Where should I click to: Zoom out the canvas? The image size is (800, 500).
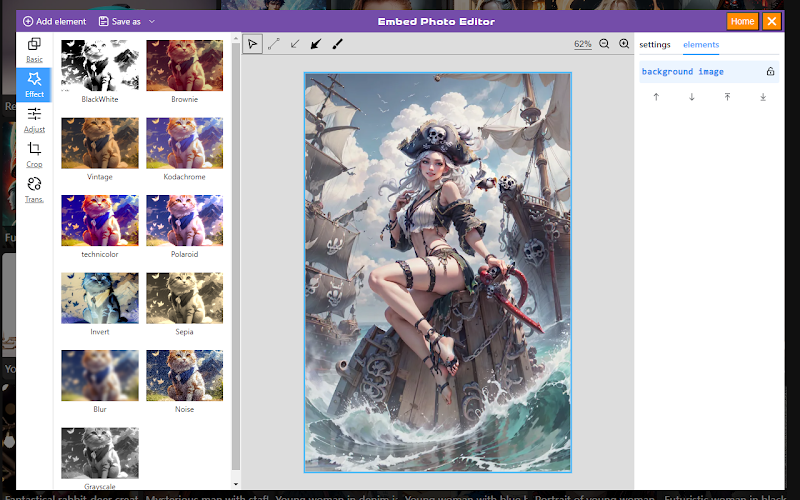604,44
